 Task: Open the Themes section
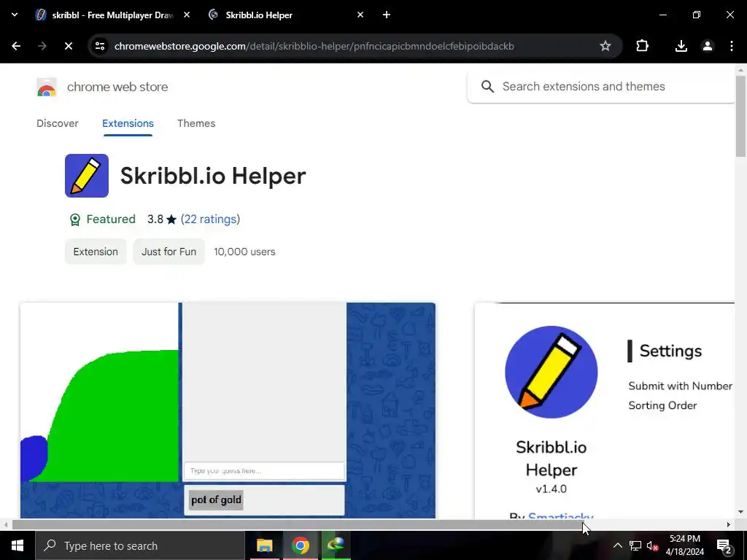point(196,123)
